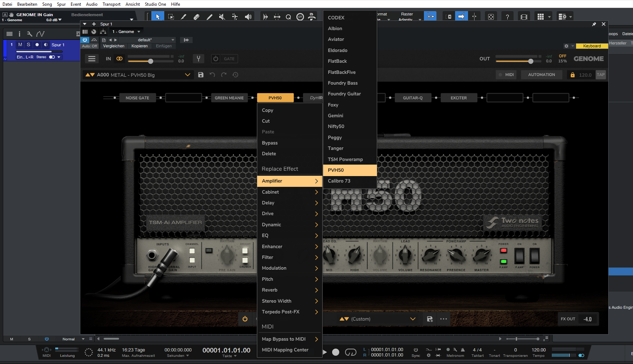
Task: Expand the A000 METAL preset dropdown
Action: point(188,75)
